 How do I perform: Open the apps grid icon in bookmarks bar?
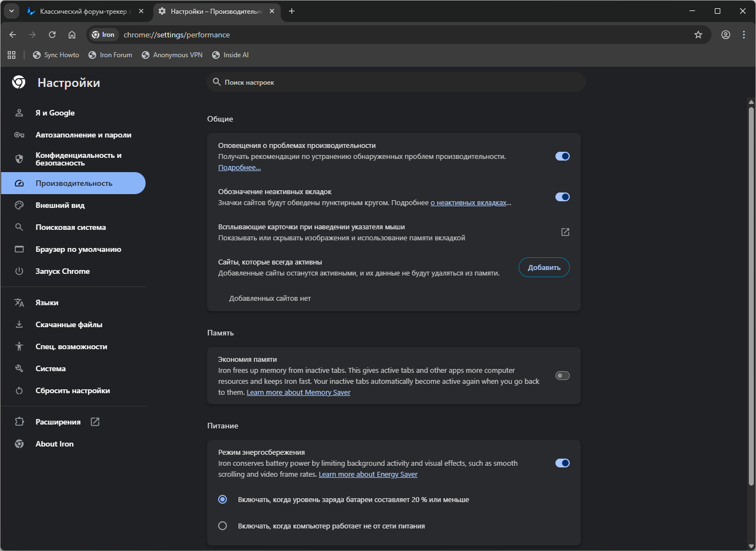12,55
